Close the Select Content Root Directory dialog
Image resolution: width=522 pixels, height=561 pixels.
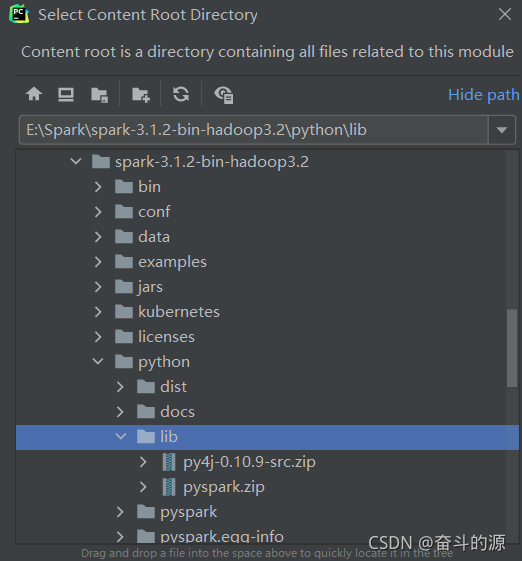point(505,14)
